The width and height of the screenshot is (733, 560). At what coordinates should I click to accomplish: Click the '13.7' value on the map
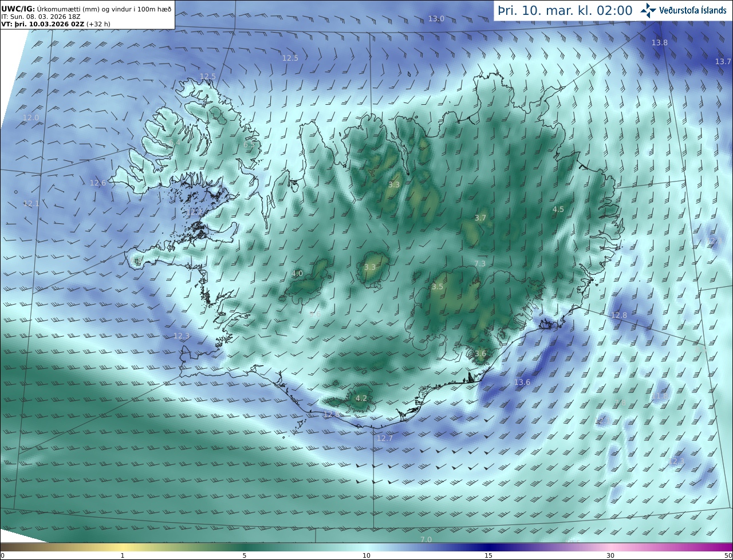pos(723,61)
